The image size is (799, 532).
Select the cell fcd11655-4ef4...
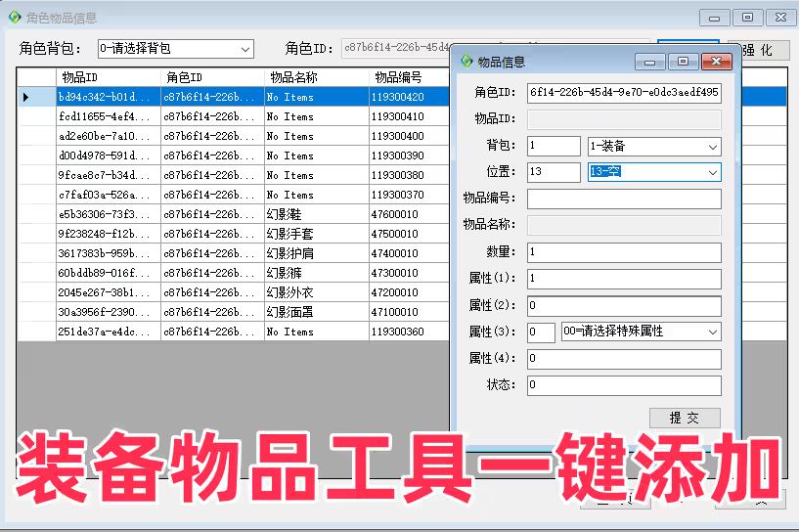click(x=109, y=116)
